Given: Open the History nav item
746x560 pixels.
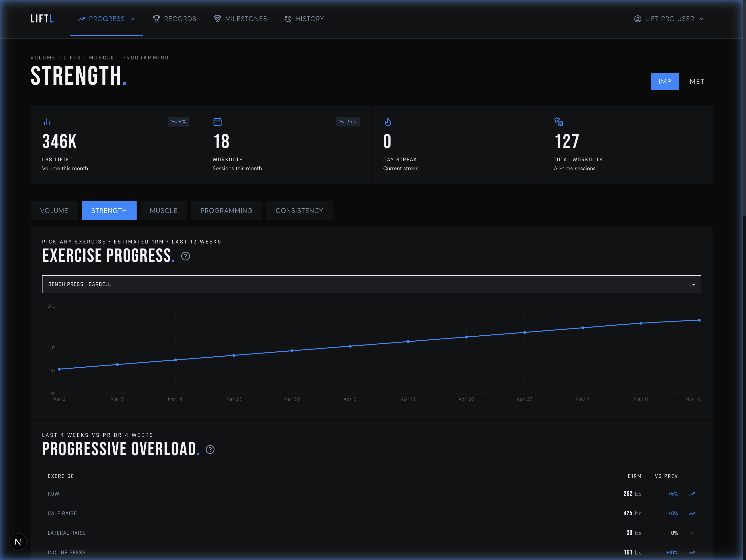Looking at the screenshot, I should [x=304, y=19].
